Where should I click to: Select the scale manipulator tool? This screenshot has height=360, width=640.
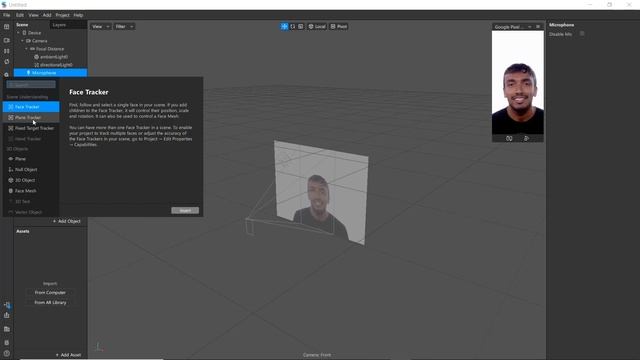(x=301, y=27)
